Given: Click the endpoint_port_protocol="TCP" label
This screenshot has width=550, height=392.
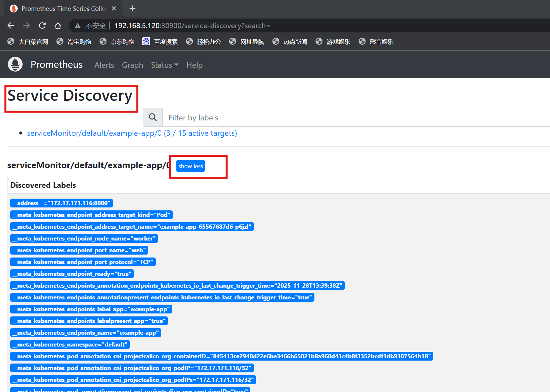Looking at the screenshot, I should pos(83,262).
